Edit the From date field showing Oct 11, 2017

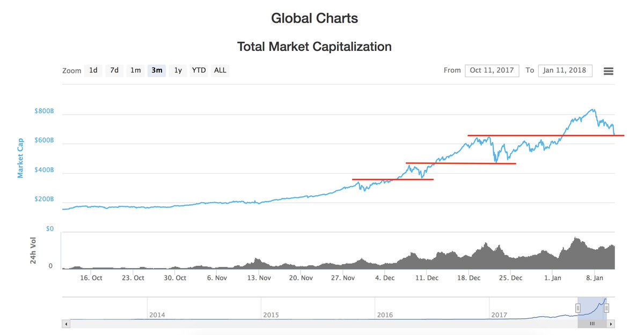[x=492, y=70]
